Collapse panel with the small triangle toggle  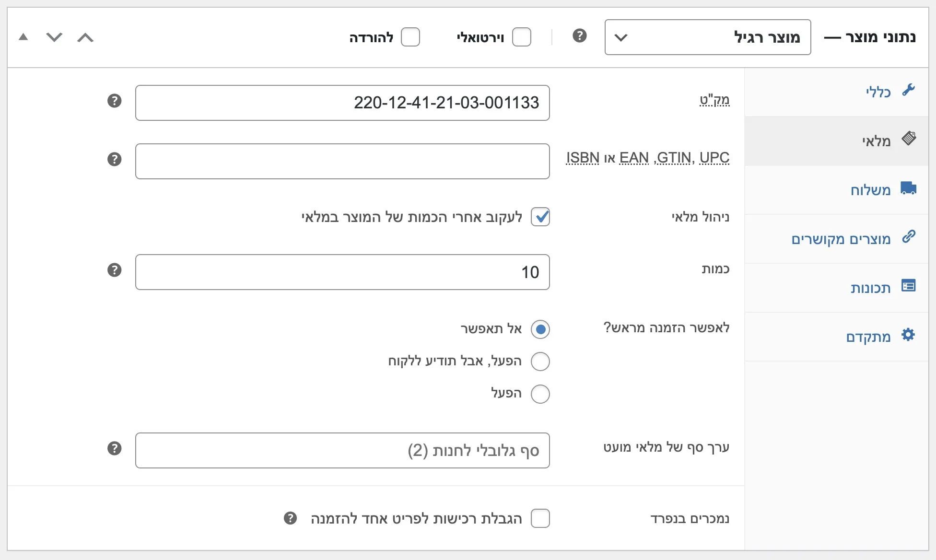pyautogui.click(x=23, y=37)
